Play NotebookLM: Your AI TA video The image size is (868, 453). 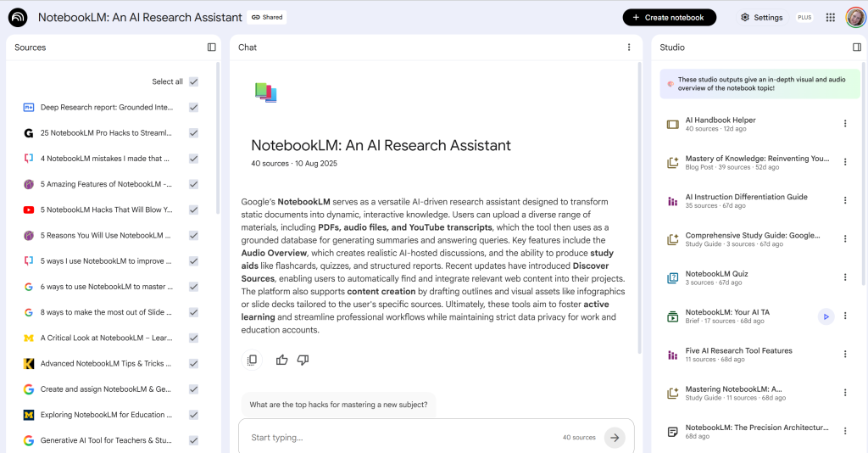pyautogui.click(x=826, y=316)
